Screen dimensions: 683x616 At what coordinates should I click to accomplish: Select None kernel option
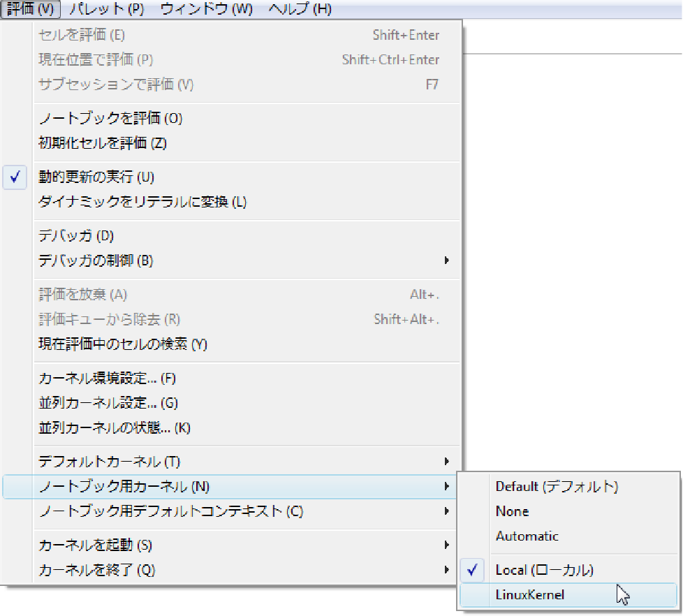pyautogui.click(x=568, y=511)
